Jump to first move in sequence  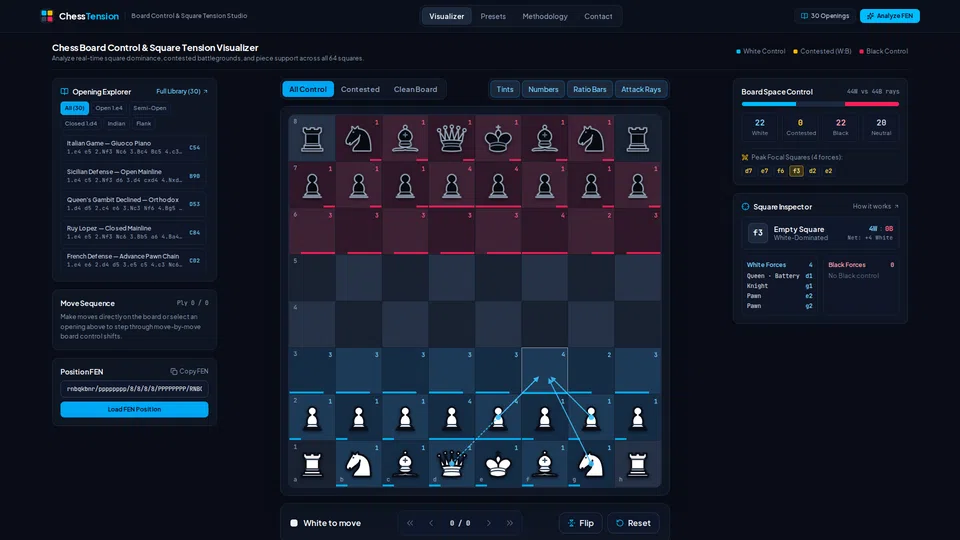tap(410, 523)
